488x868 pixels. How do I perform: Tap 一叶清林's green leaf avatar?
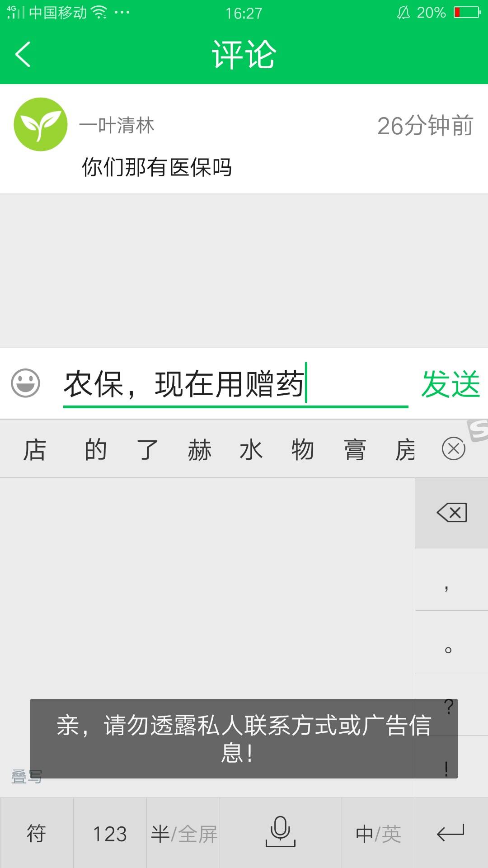pyautogui.click(x=41, y=124)
